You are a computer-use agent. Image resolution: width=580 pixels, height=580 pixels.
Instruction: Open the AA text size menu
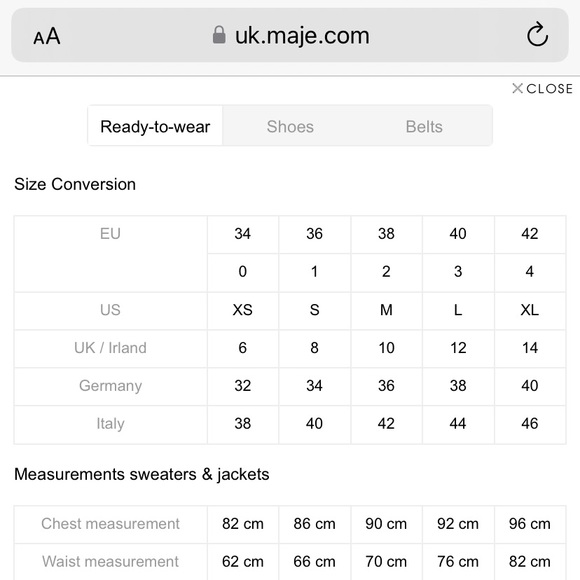coord(47,36)
